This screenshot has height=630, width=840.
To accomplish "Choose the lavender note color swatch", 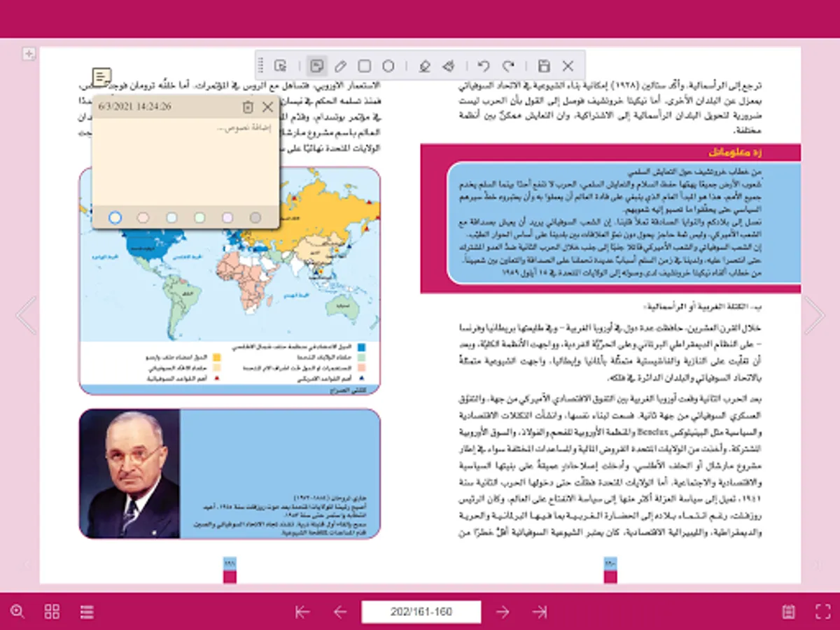I will point(227,218).
